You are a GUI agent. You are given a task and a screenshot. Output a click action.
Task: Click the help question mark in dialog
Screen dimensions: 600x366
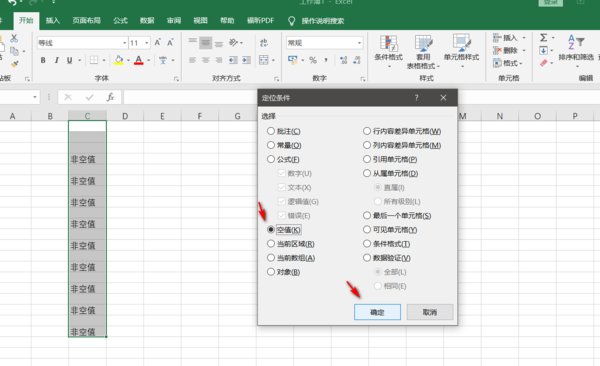click(x=416, y=98)
